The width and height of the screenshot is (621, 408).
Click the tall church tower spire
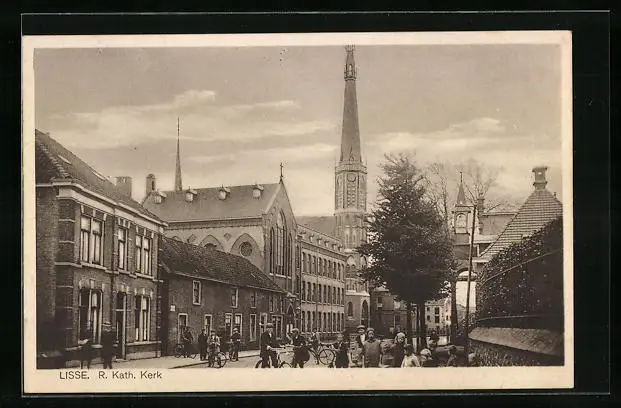350,110
